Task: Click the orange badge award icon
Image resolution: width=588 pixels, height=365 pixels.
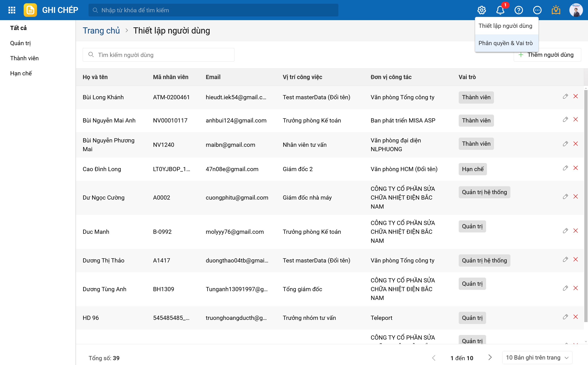Action: coord(556,10)
